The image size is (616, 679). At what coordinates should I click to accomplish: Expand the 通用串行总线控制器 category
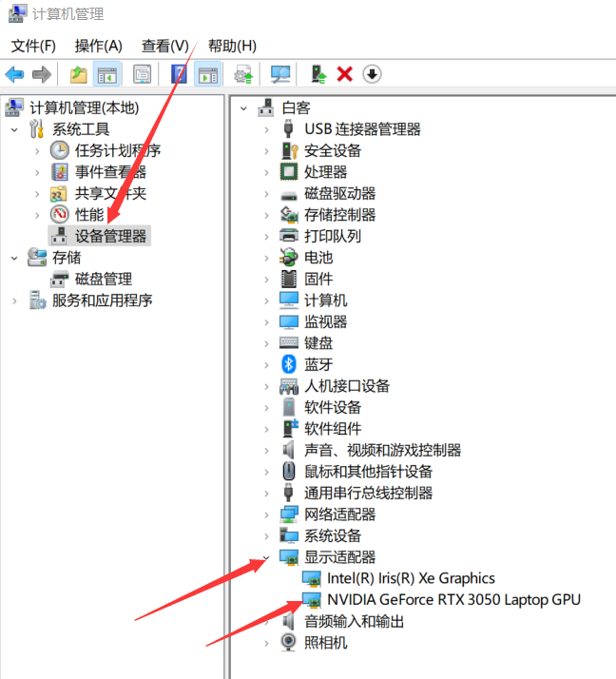pos(267,494)
